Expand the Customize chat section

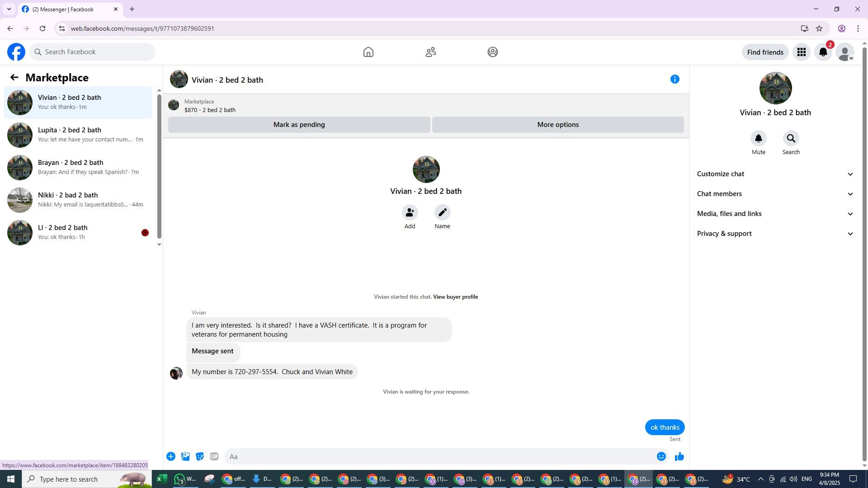tap(775, 174)
